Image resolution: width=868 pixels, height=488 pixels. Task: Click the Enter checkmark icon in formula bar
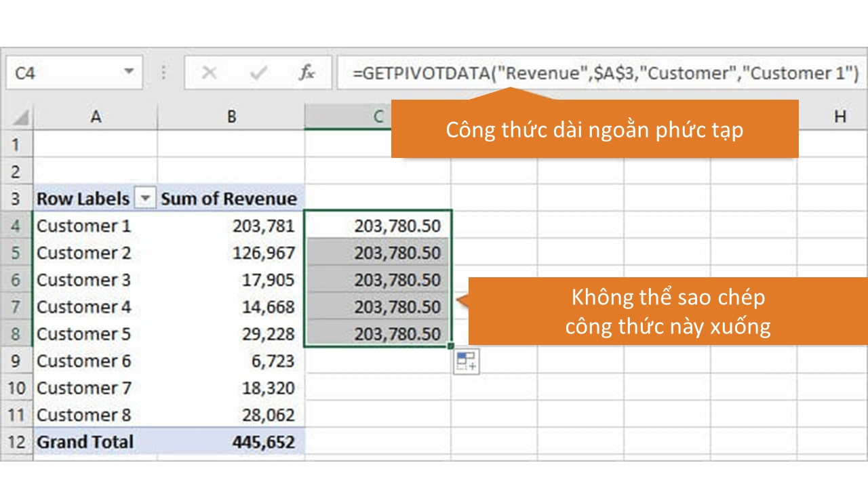(258, 73)
